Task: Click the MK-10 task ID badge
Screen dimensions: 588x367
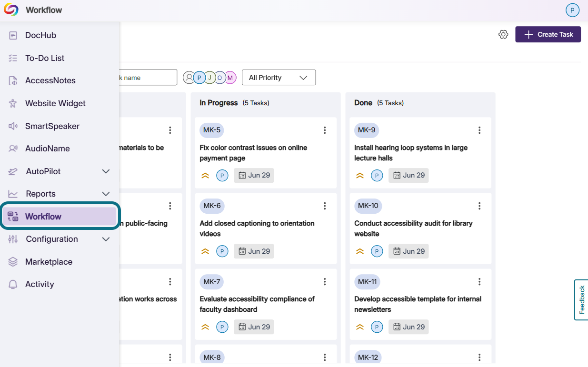Action: (x=368, y=206)
